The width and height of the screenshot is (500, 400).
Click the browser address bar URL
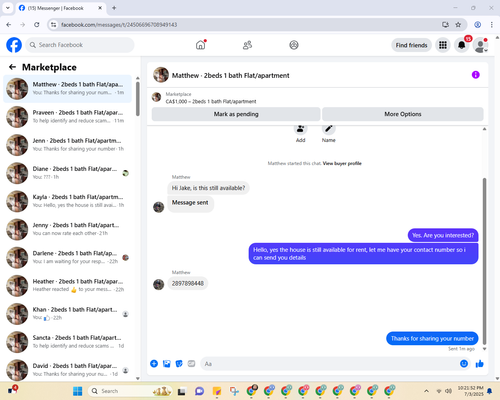[x=119, y=25]
